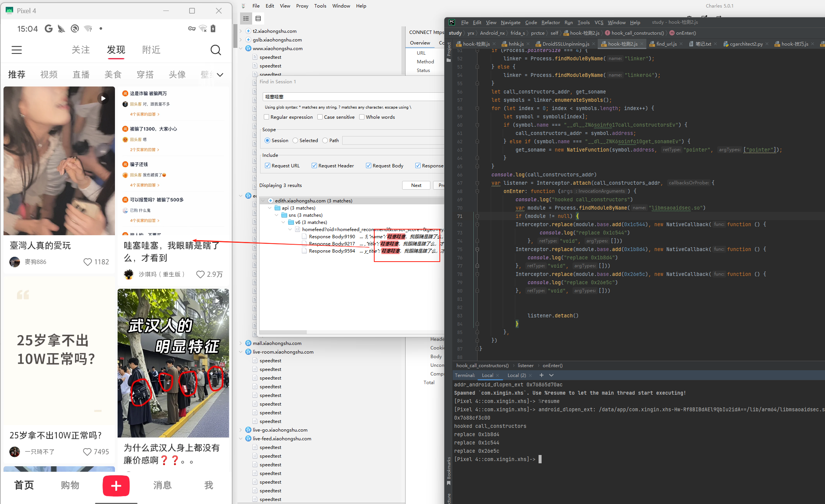825x504 pixels.
Task: Add a new terminal session with plus icon
Action: click(541, 375)
